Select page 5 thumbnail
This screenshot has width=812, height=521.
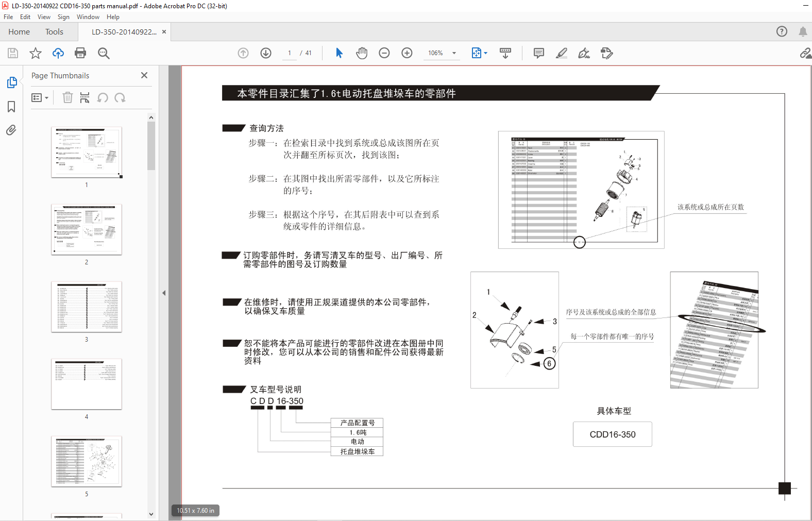[x=87, y=461]
